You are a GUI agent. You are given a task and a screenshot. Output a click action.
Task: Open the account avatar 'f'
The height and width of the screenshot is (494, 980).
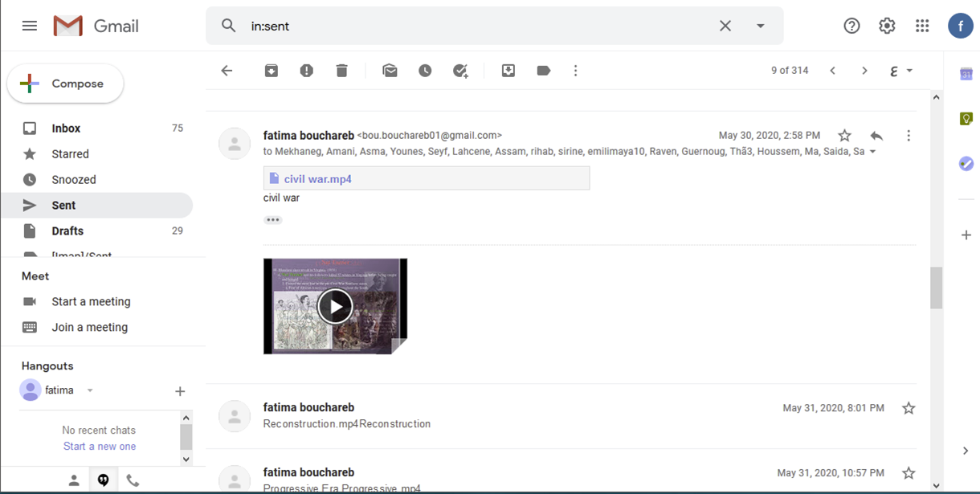click(x=961, y=26)
